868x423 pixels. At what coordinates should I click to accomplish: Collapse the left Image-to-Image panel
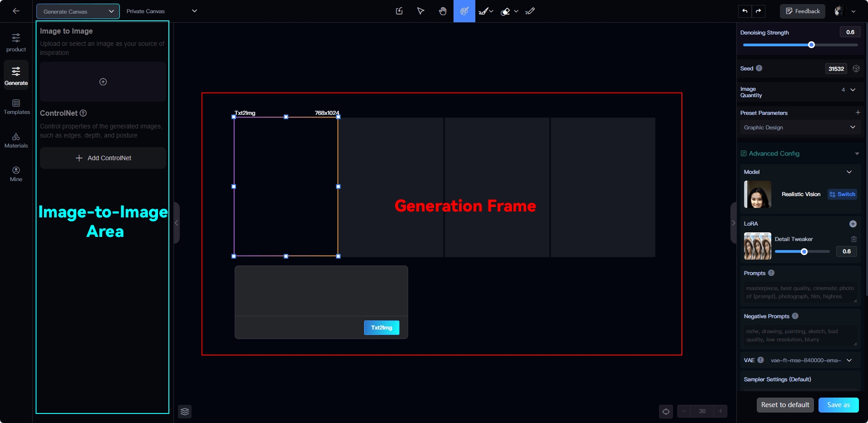(x=177, y=223)
